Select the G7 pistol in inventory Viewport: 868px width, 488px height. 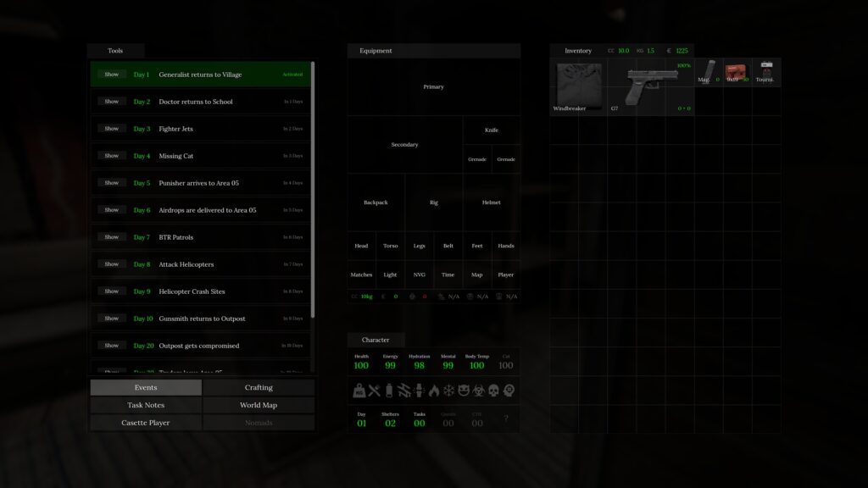click(x=651, y=87)
